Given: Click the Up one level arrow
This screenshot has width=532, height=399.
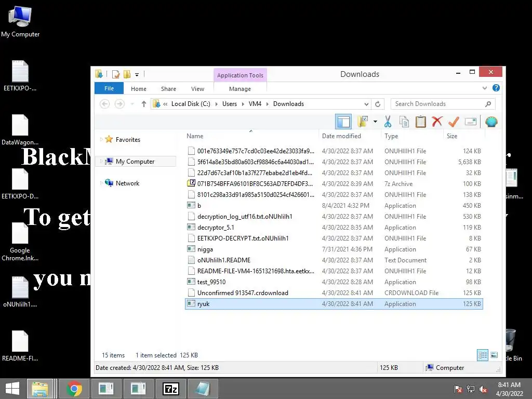Looking at the screenshot, I should 144,104.
